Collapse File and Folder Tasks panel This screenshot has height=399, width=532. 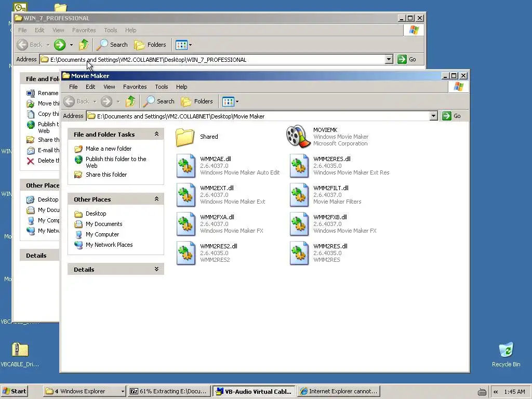tap(156, 134)
